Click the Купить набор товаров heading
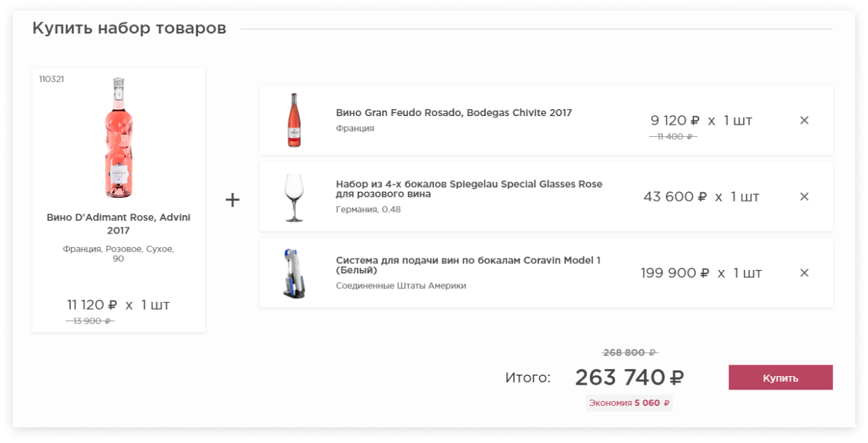Image resolution: width=868 pixels, height=443 pixels. (129, 28)
